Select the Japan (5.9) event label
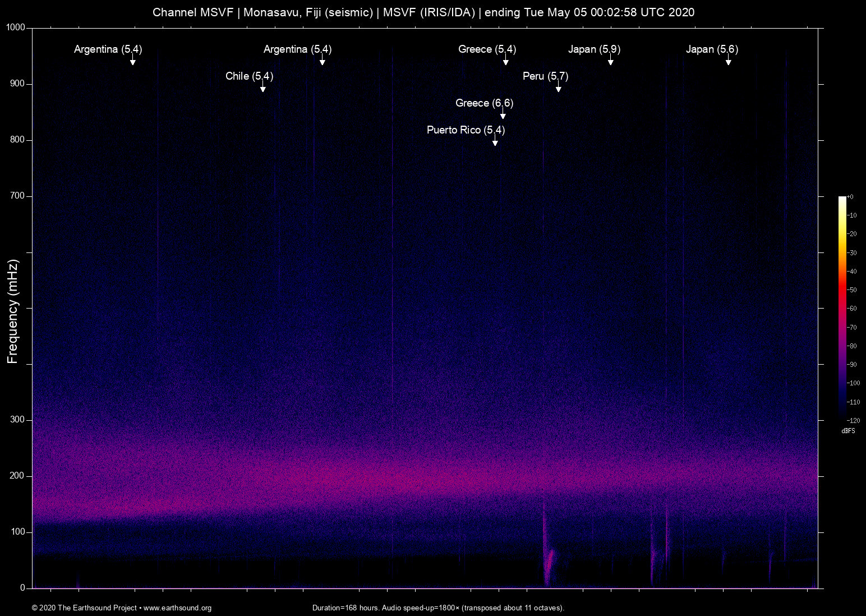Screen dimensions: 866x616 coord(594,49)
